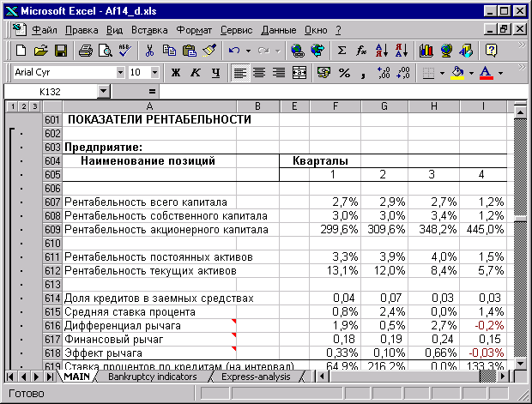Click the Name Box showing K132
The width and height of the screenshot is (532, 404).
click(x=51, y=92)
